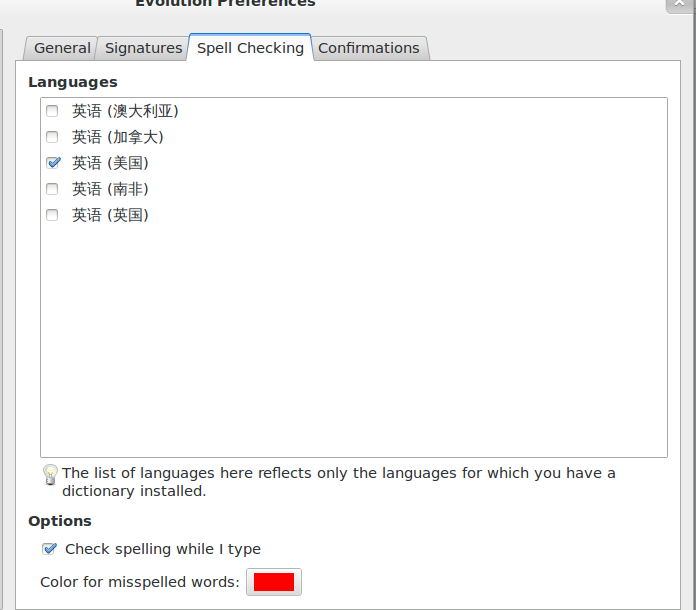Viewport: 696px width, 610px height.
Task: Tick the 英语 (英国) language checkbox
Action: [52, 215]
